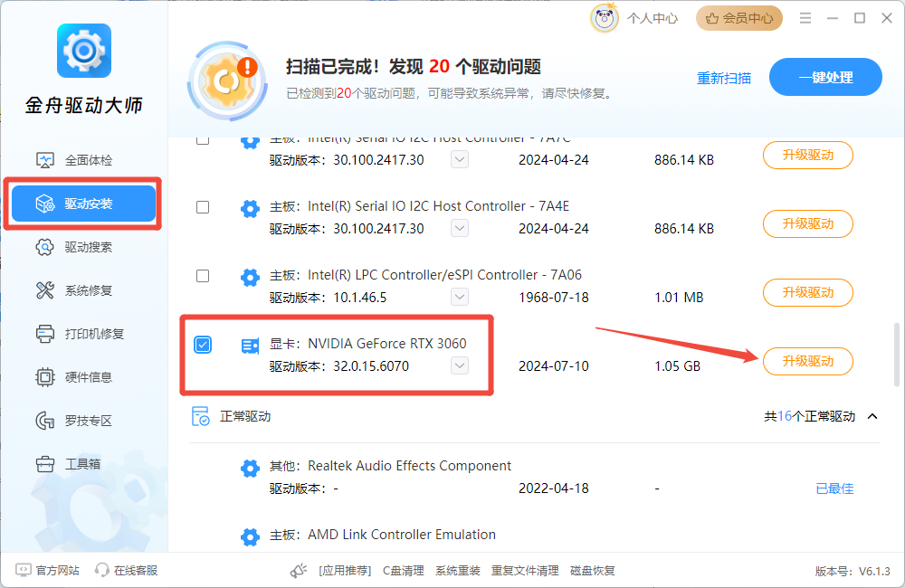The width and height of the screenshot is (905, 588).
Task: Click the 硬件信息 chip icon
Action: [x=45, y=377]
